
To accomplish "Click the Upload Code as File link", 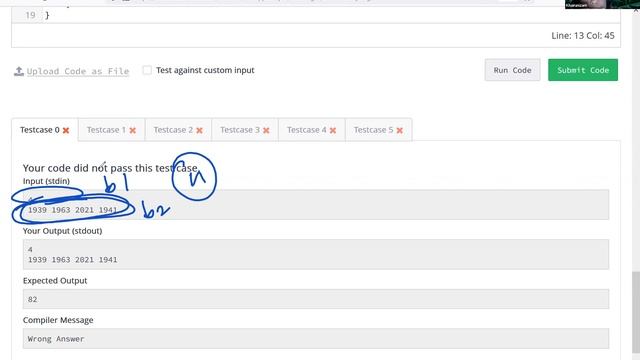I will point(78,71).
